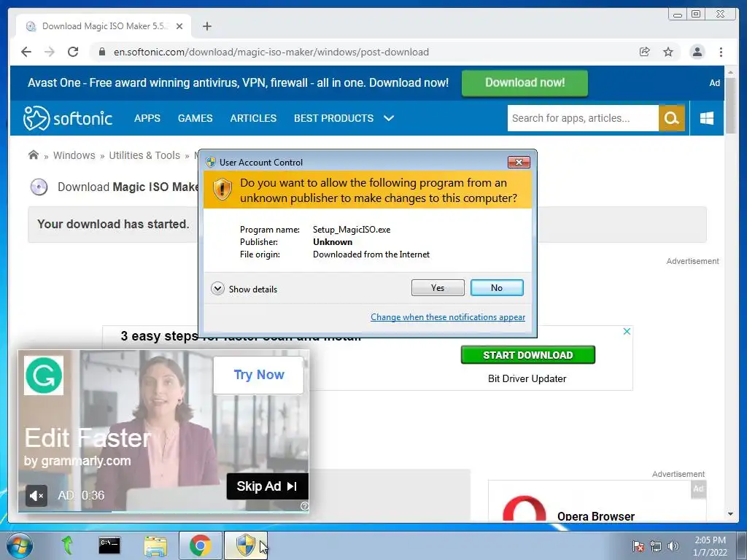Click the Opera Browser logo
Screen dimensions: 747x560
[x=524, y=508]
